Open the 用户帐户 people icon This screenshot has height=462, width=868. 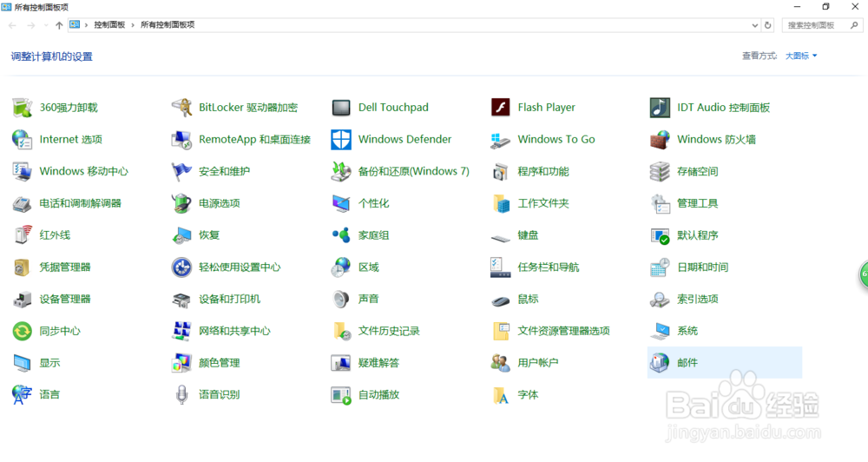point(501,363)
